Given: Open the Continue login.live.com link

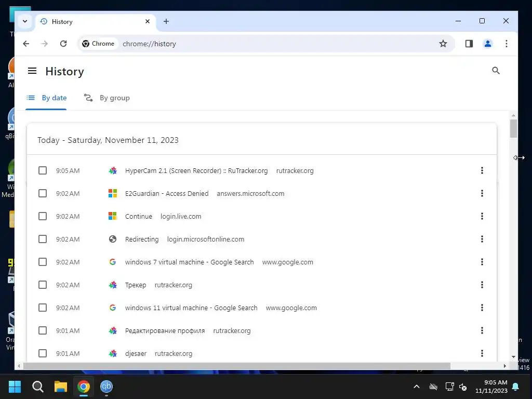Looking at the screenshot, I should [139, 216].
